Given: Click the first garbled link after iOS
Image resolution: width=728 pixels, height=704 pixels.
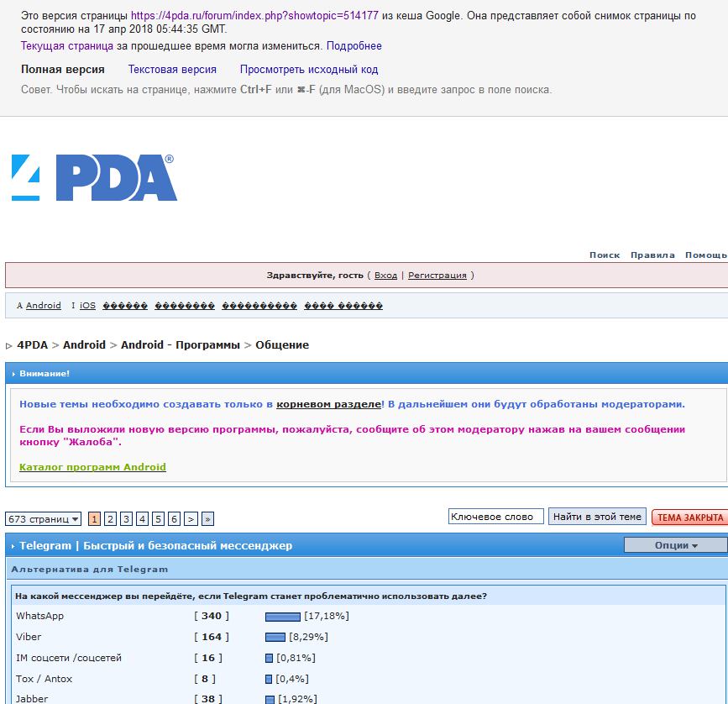Looking at the screenshot, I should pyautogui.click(x=125, y=306).
